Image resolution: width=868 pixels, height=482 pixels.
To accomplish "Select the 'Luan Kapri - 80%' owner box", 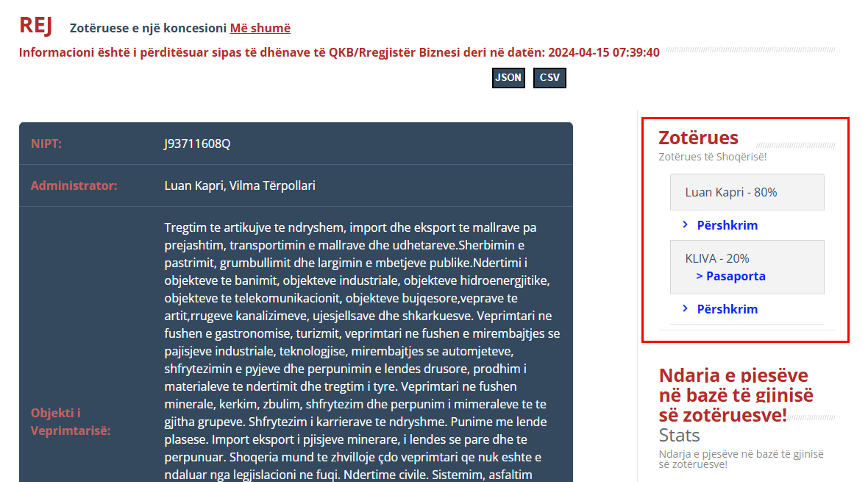I will 747,192.
